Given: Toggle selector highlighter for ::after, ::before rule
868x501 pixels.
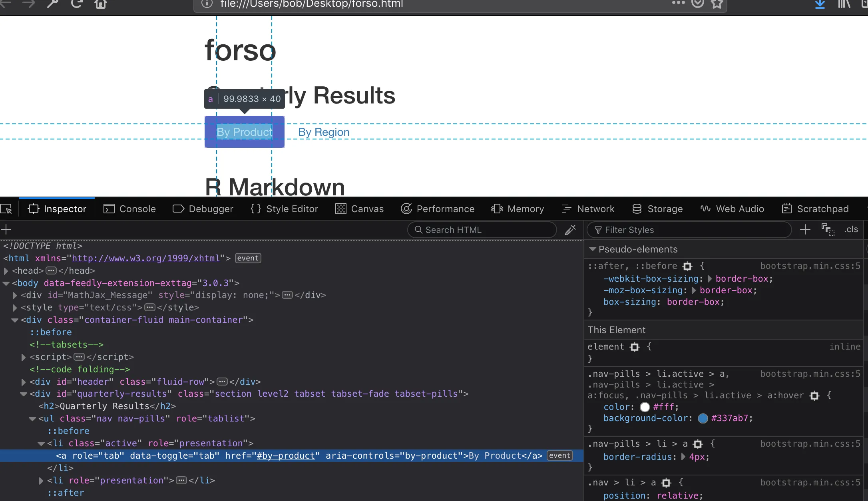Looking at the screenshot, I should pos(687,266).
